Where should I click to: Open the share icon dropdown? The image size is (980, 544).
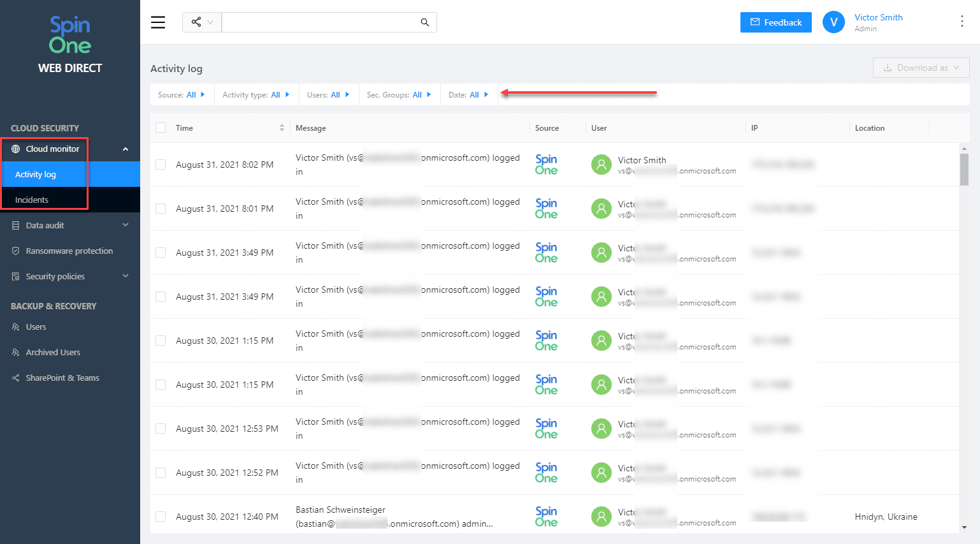201,22
